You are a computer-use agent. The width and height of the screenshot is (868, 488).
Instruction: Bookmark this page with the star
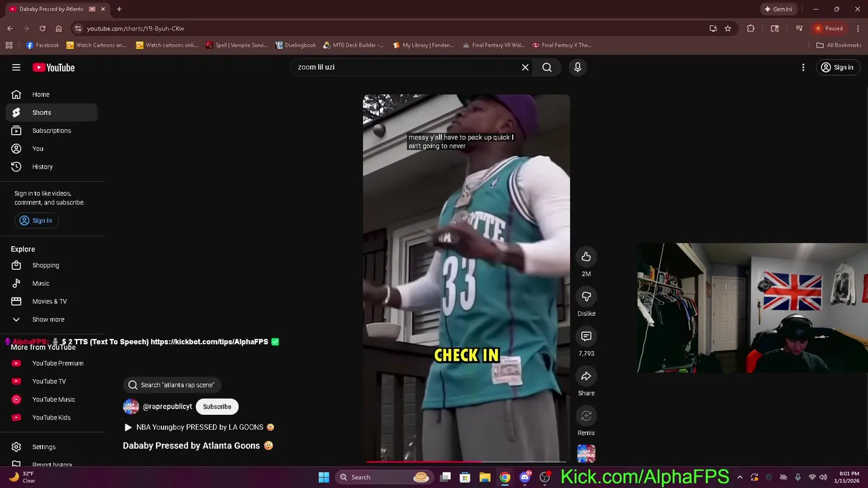728,28
